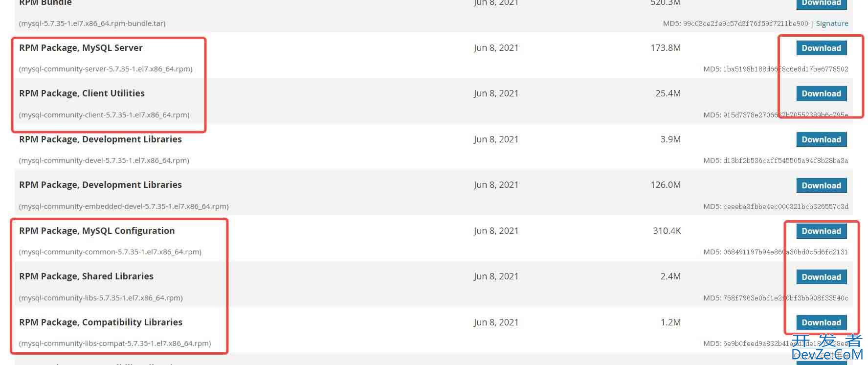Click the mysql-community-common-5.7.35 filename text
Screen dimensions: 868x365
(110, 252)
